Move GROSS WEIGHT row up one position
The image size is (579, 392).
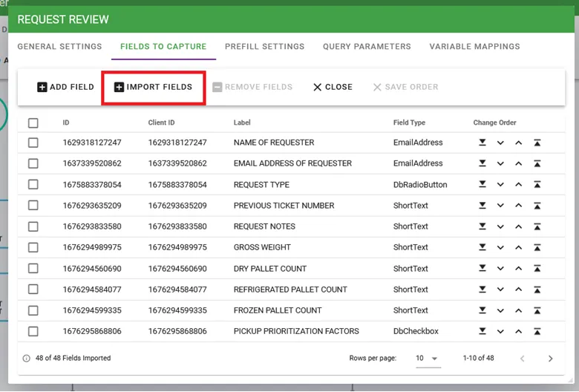click(x=518, y=248)
